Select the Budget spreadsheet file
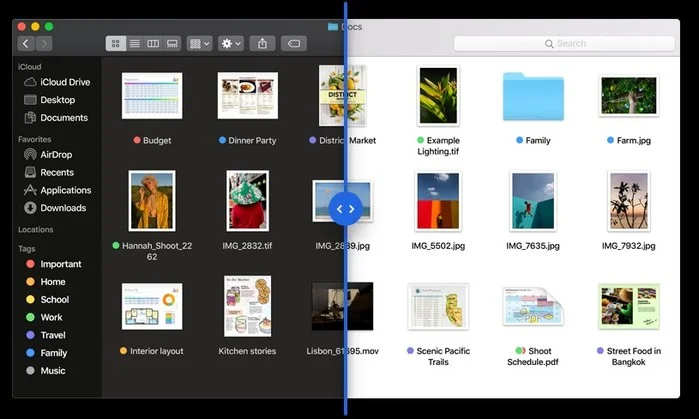 (152, 95)
